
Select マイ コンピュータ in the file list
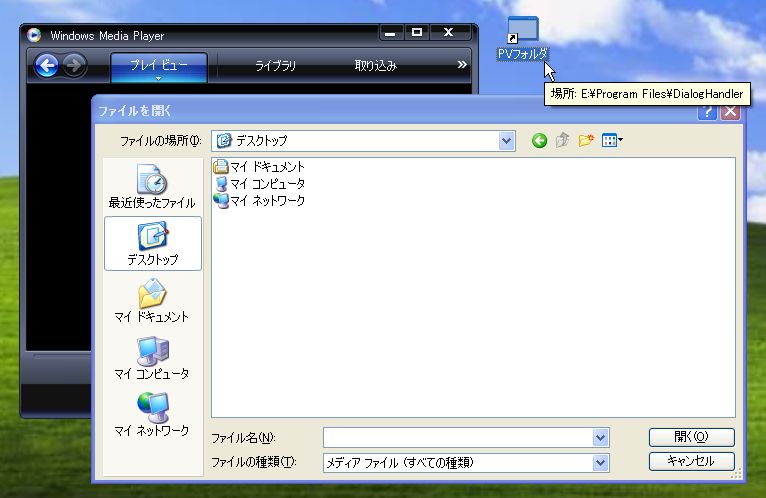[259, 184]
